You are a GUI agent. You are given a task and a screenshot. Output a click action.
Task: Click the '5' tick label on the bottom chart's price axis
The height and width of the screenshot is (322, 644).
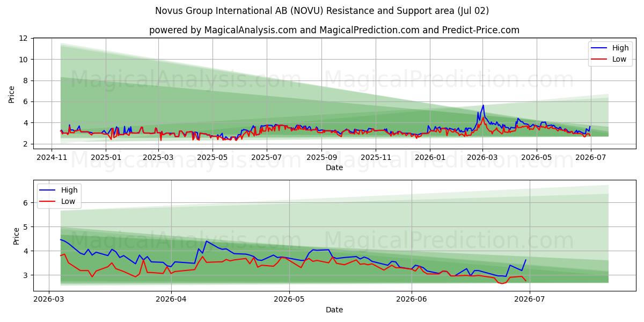[26, 227]
